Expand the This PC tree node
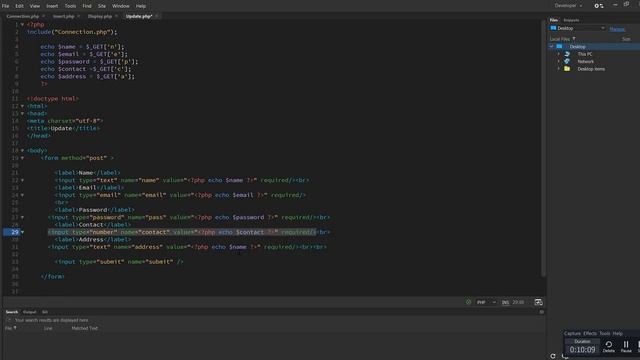The height and width of the screenshot is (360, 640). (559, 54)
